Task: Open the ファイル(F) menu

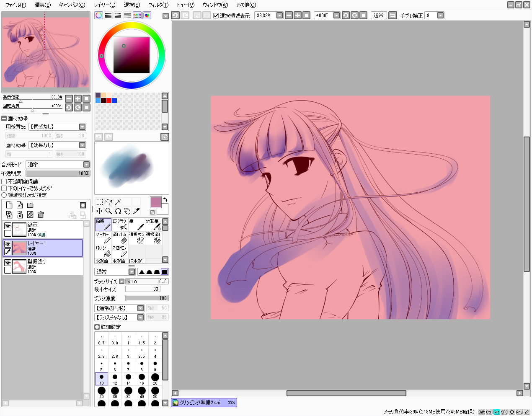Action: click(15, 5)
